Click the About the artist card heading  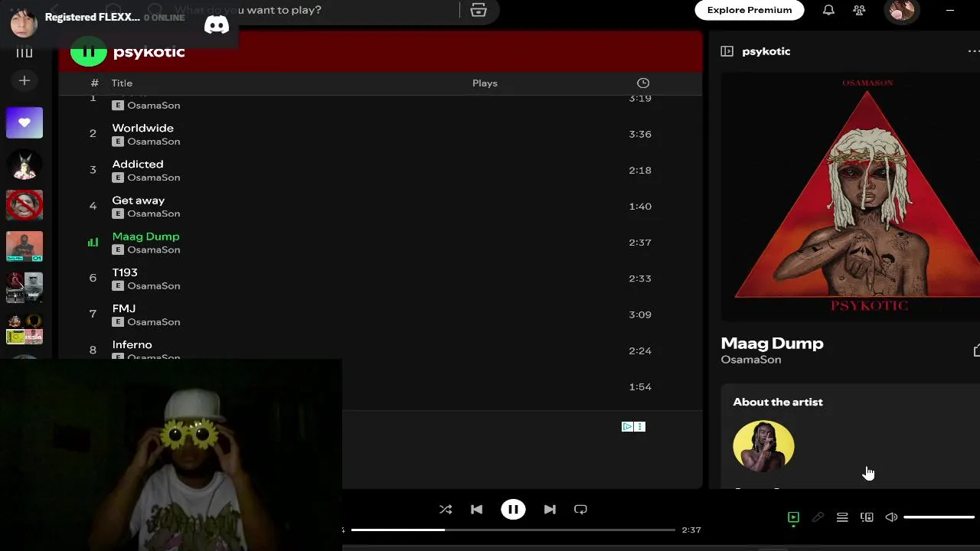pos(778,402)
